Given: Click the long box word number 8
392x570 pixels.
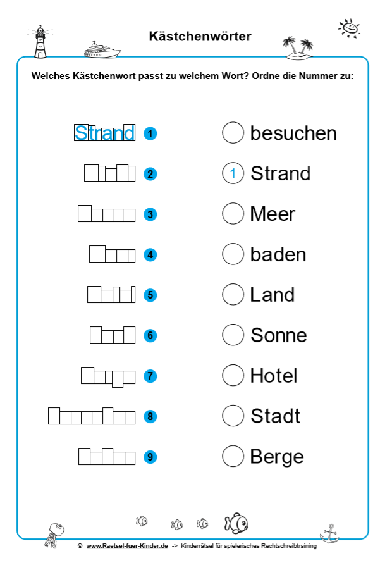Looking at the screenshot, I should [x=91, y=416].
